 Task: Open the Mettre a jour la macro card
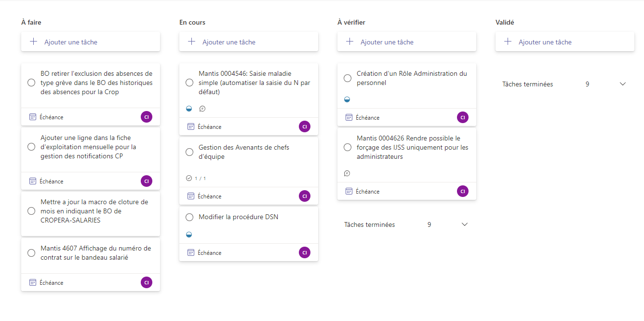pos(94,211)
